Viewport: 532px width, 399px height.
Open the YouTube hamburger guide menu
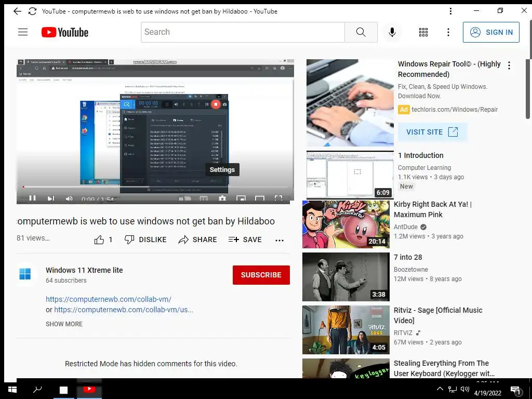pyautogui.click(x=23, y=32)
